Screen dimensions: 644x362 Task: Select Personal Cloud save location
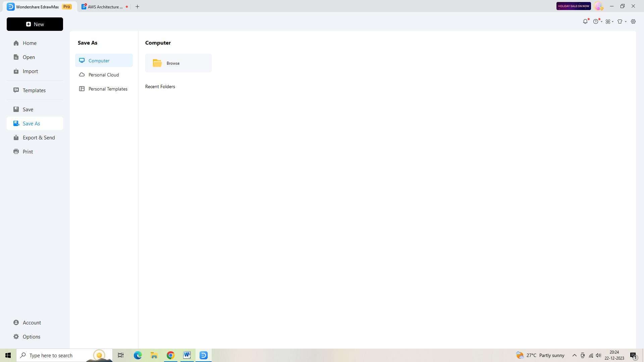(x=104, y=74)
